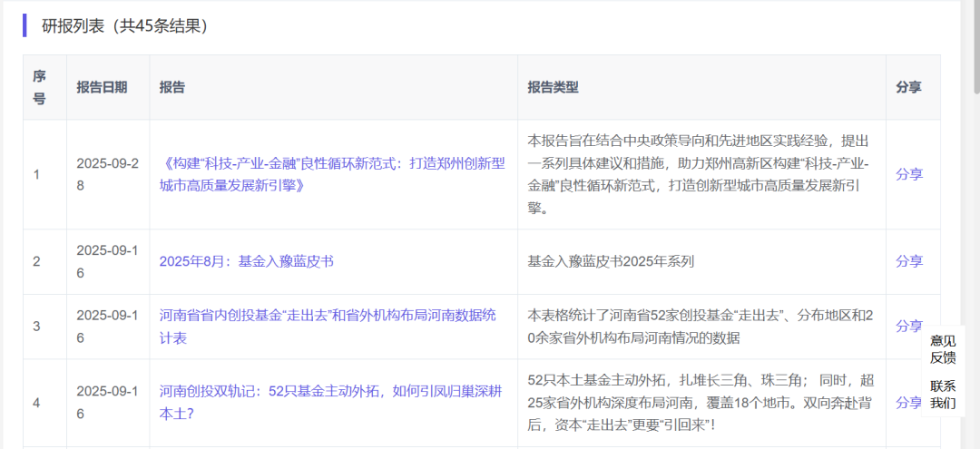Share the first report in the list
This screenshot has height=449, width=980.
point(908,174)
